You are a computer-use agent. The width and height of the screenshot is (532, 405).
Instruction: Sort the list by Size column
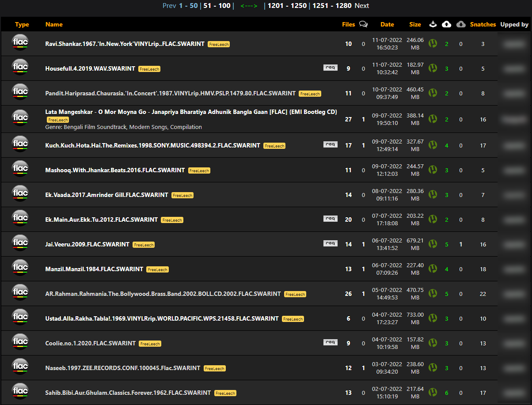tap(415, 24)
